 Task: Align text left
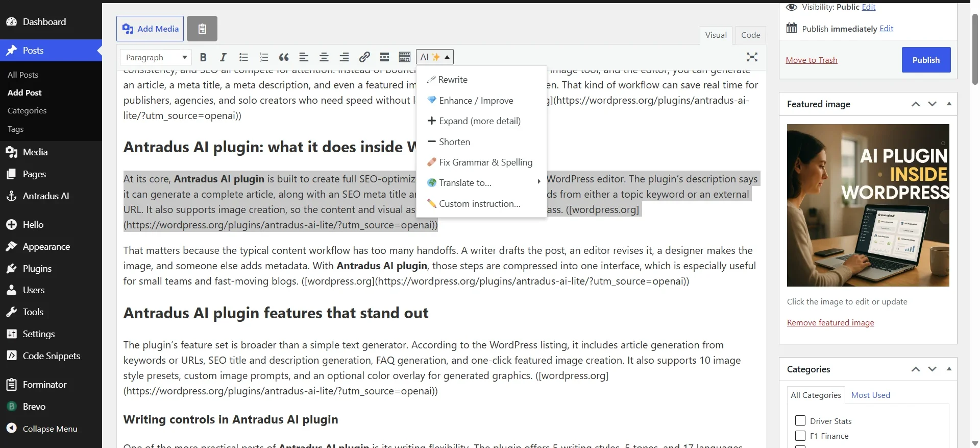(304, 57)
